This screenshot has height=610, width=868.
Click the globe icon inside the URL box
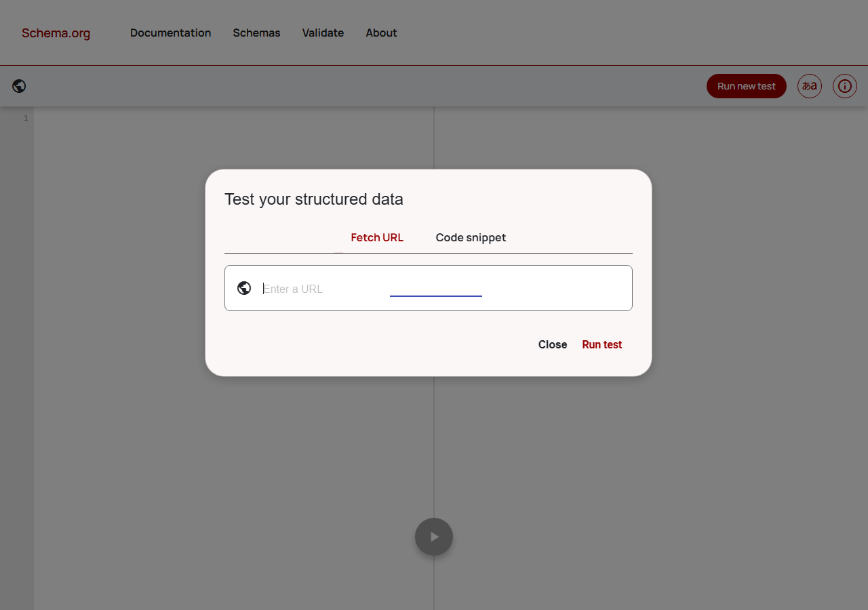click(244, 288)
